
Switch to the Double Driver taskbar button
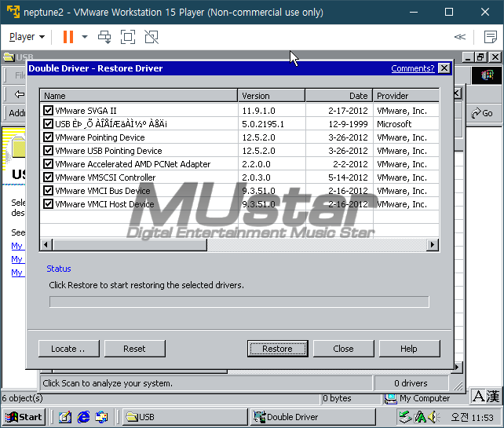click(x=312, y=417)
